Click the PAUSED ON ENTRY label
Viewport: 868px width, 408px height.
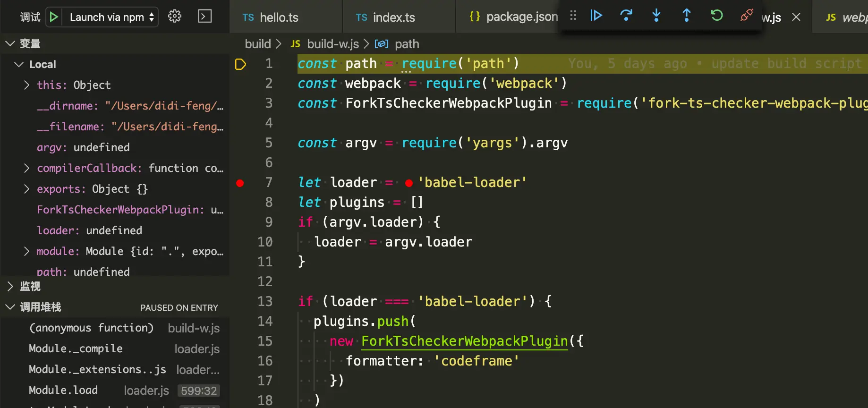coord(179,307)
